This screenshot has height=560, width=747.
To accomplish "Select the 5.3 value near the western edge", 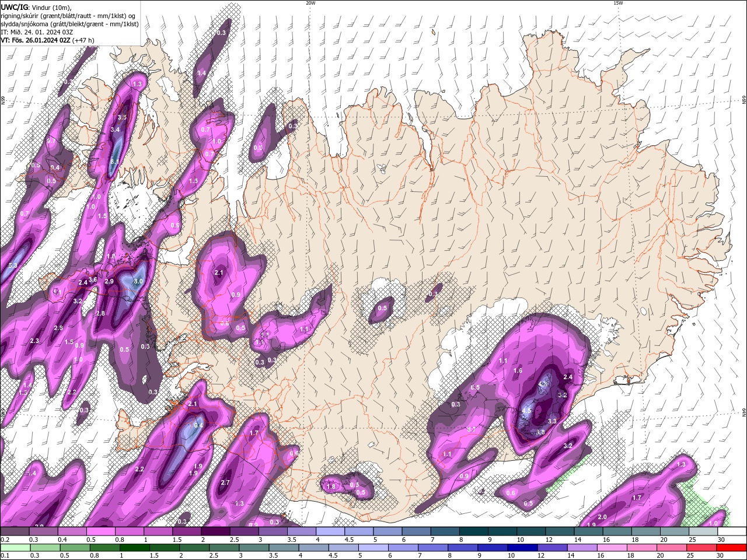I will [x=13, y=265].
